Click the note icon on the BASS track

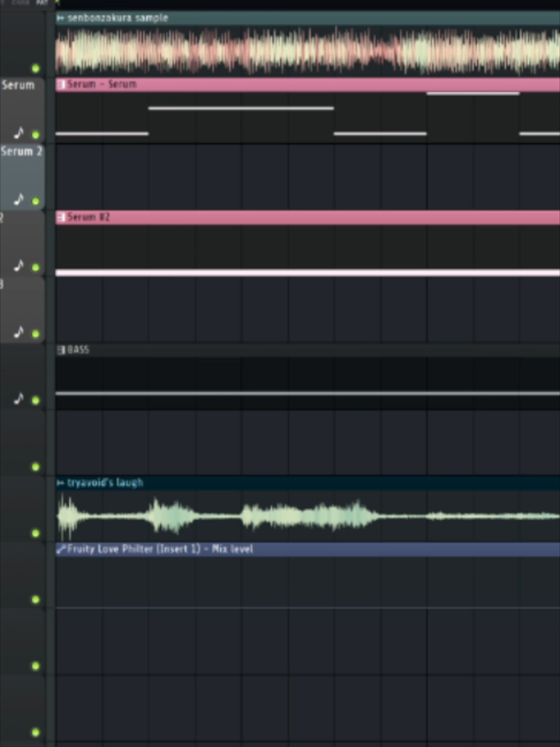[19, 398]
